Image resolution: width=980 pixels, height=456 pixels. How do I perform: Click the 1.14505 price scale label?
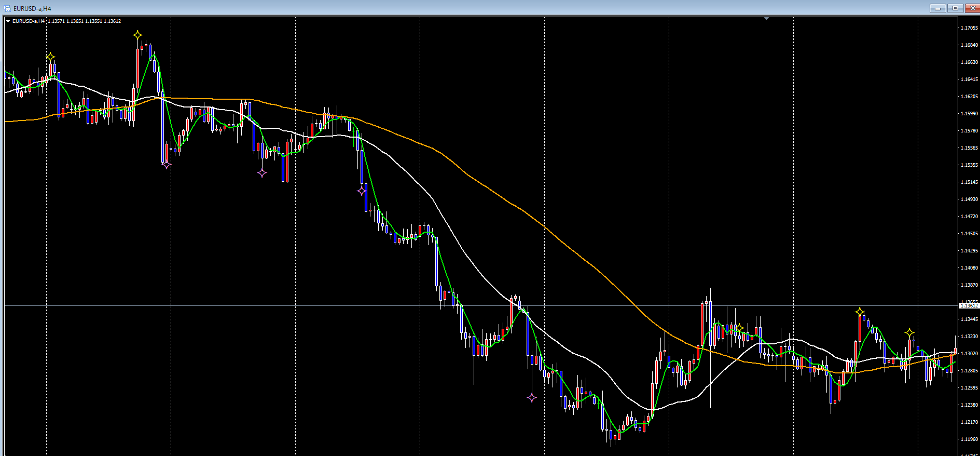pyautogui.click(x=969, y=234)
